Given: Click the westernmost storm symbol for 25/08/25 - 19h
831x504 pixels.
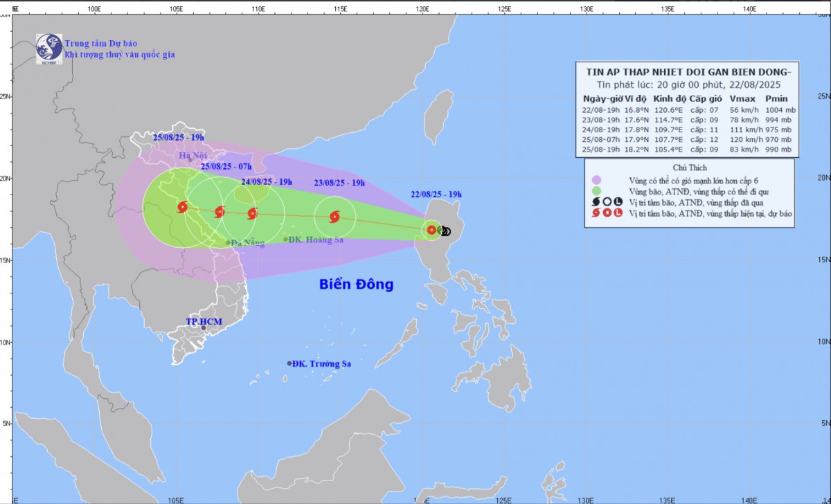Looking at the screenshot, I should coord(182,206).
